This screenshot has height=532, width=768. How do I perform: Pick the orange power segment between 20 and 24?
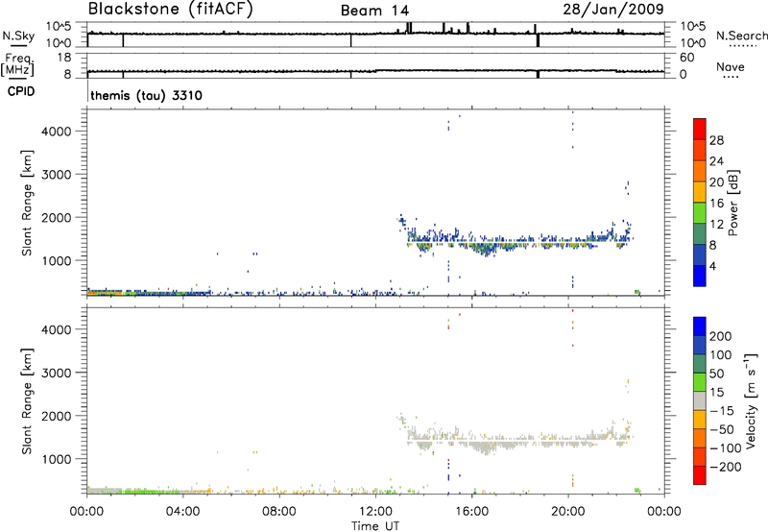point(700,171)
